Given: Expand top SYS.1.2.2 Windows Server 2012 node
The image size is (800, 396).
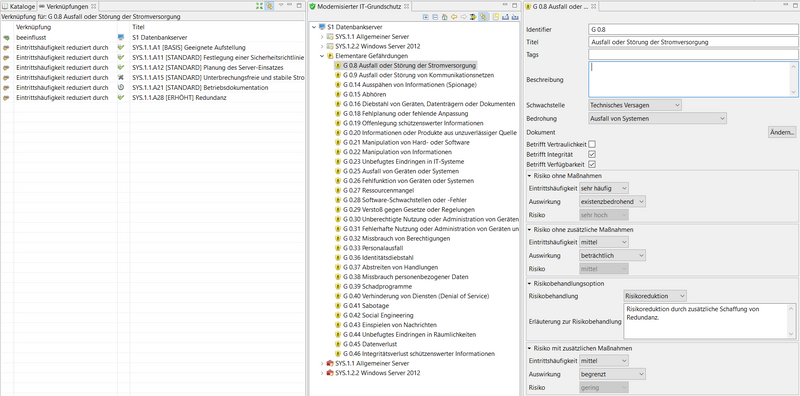Looking at the screenshot, I should 321,46.
